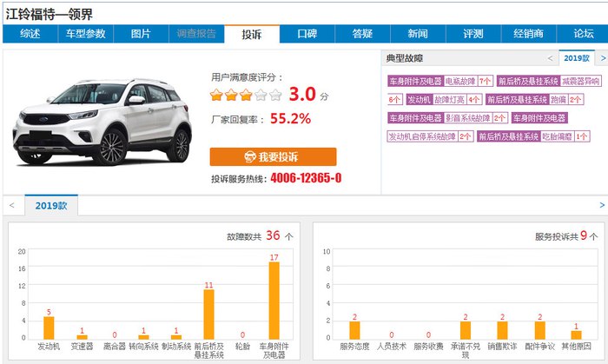Open the 综述 overview tab

[30, 34]
